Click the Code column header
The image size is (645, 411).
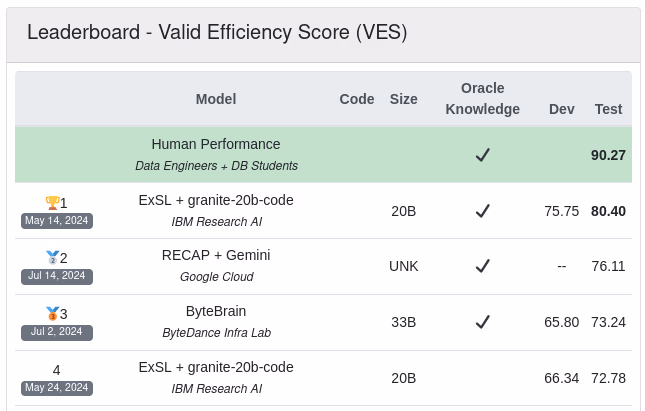point(357,99)
